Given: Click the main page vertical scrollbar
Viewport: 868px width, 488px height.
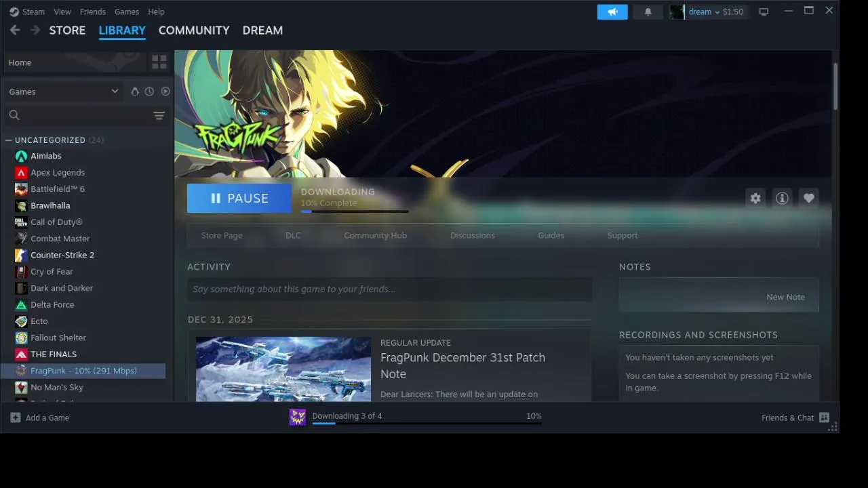Looking at the screenshot, I should [835, 85].
